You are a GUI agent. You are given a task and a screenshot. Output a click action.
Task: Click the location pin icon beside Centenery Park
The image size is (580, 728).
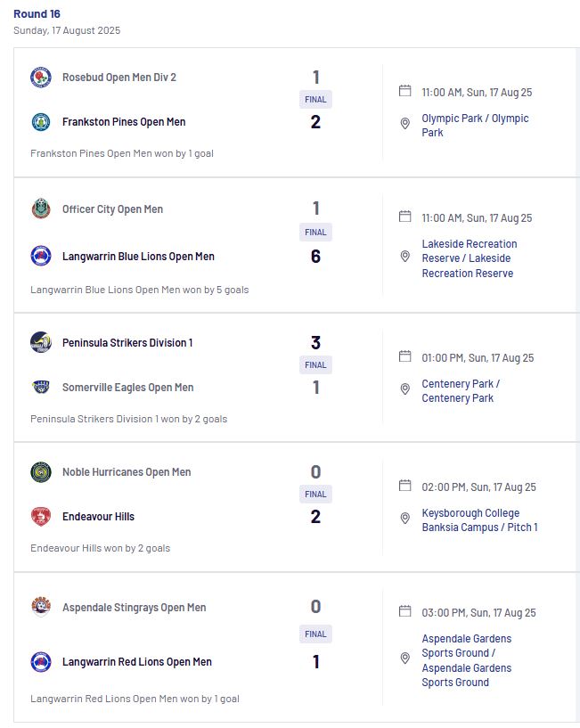click(x=405, y=389)
